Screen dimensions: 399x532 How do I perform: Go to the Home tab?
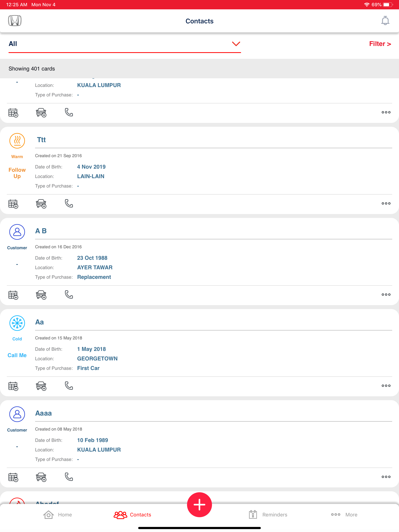(x=57, y=515)
